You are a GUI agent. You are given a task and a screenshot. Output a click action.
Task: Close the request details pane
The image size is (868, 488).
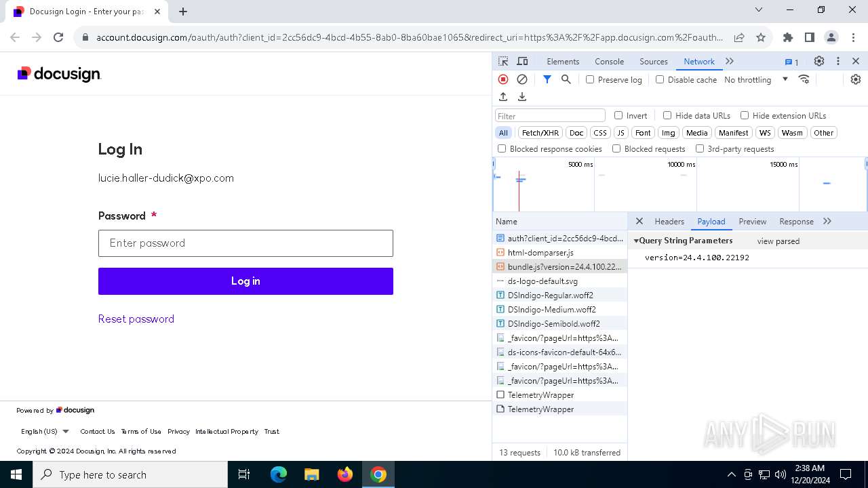pyautogui.click(x=639, y=221)
